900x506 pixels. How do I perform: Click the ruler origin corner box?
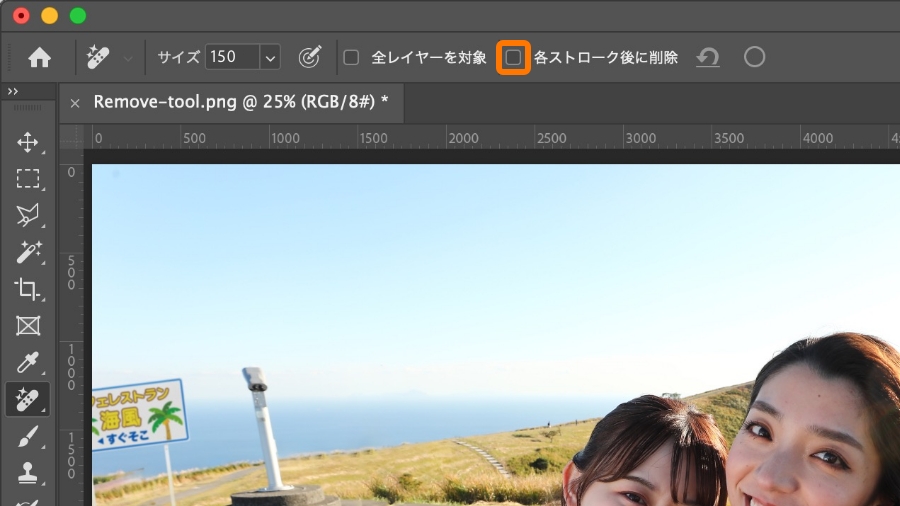[x=72, y=137]
